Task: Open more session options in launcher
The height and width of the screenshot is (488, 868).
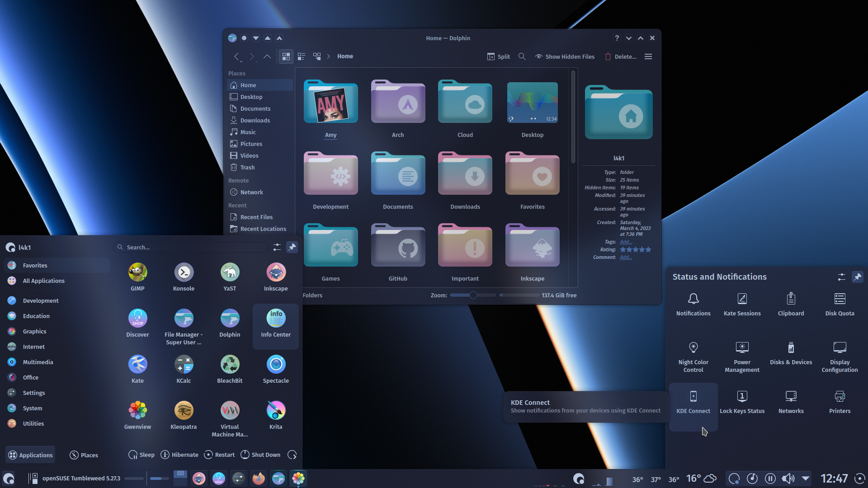Action: click(x=292, y=455)
